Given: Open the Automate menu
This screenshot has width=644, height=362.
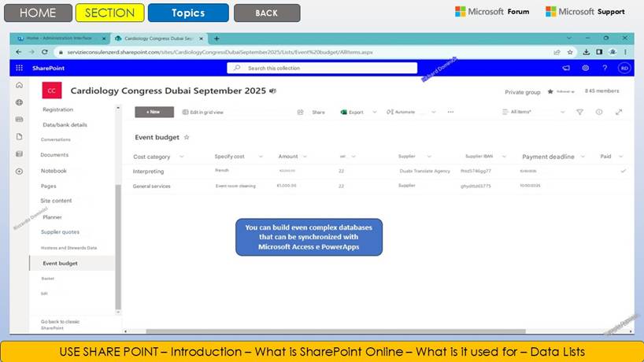Looking at the screenshot, I should coord(401,112).
